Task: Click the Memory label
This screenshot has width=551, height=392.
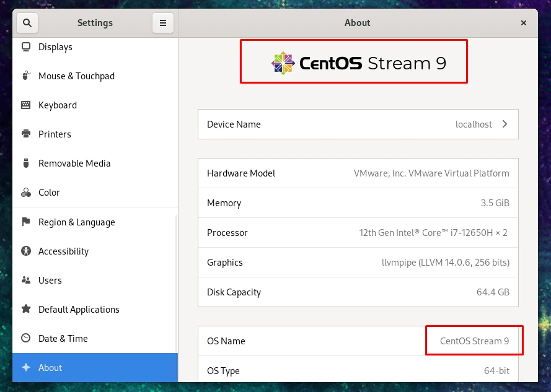Action: 224,203
